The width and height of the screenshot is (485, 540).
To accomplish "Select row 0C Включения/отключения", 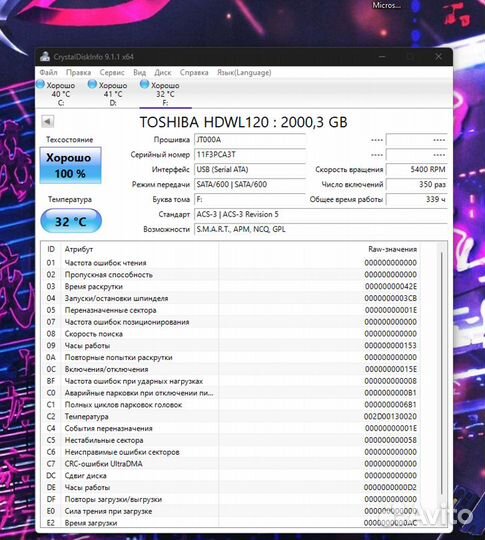I will click(x=231, y=369).
